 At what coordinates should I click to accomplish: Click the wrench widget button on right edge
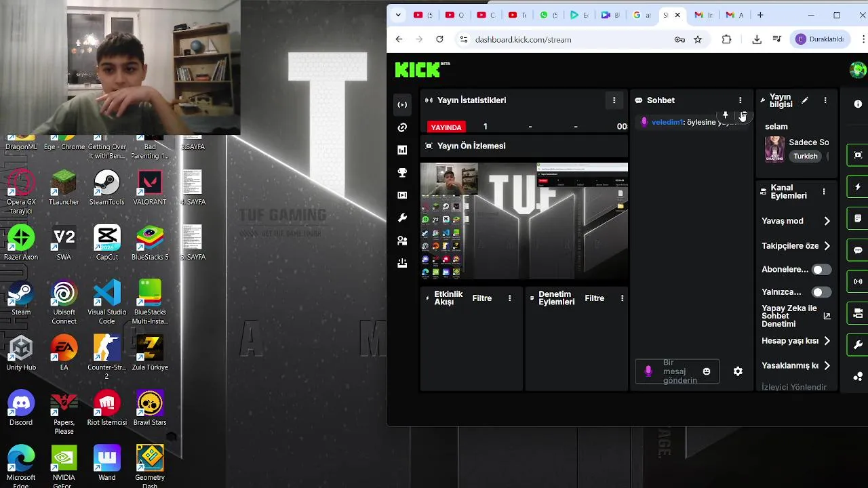coord(858,345)
